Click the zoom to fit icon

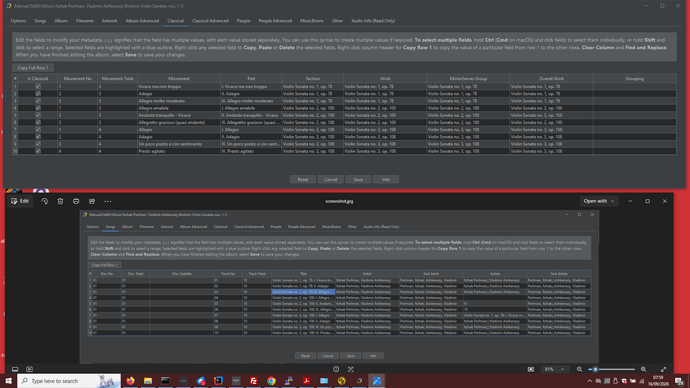(x=531, y=369)
